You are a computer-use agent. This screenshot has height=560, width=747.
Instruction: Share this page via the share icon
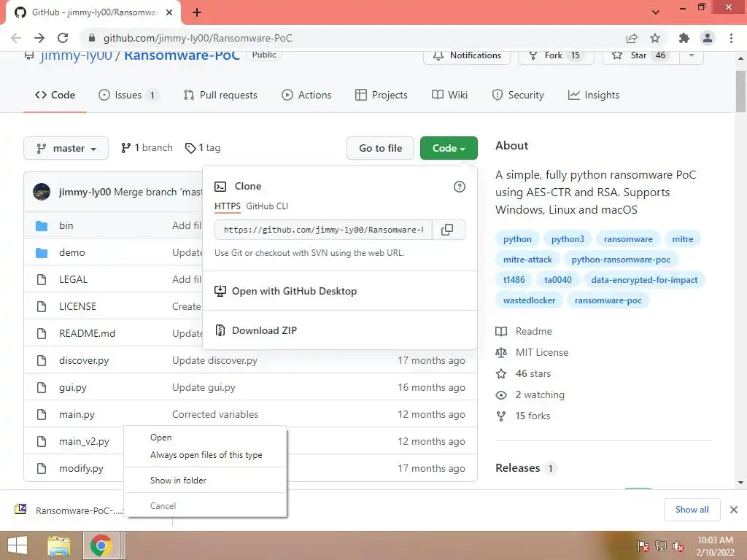point(632,38)
